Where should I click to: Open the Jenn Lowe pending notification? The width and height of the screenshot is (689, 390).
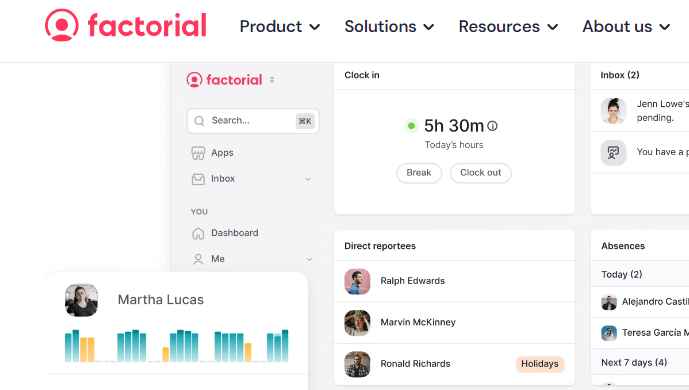click(663, 111)
